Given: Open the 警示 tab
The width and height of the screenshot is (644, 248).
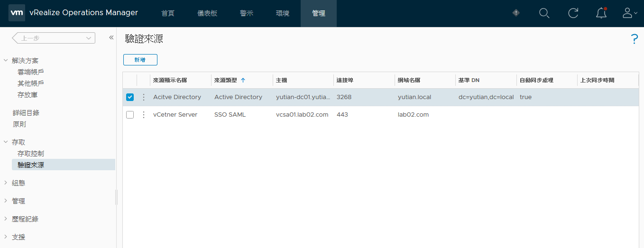Looking at the screenshot, I should click(247, 13).
